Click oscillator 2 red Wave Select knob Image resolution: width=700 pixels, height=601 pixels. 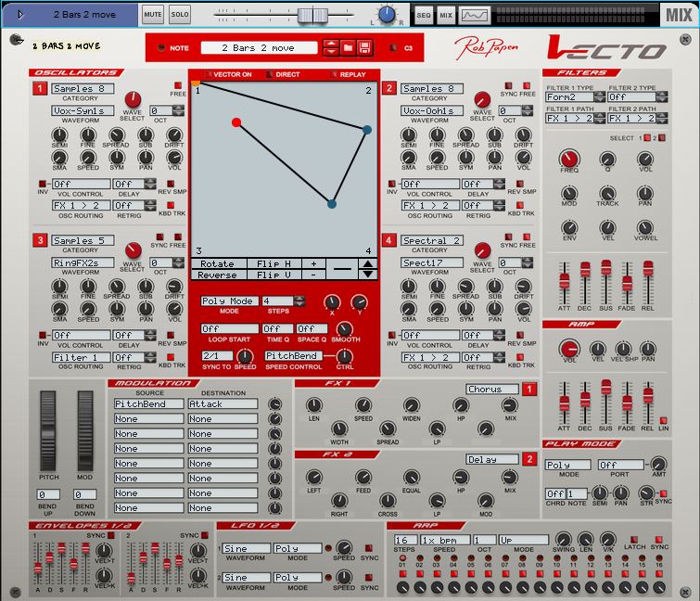(x=482, y=99)
